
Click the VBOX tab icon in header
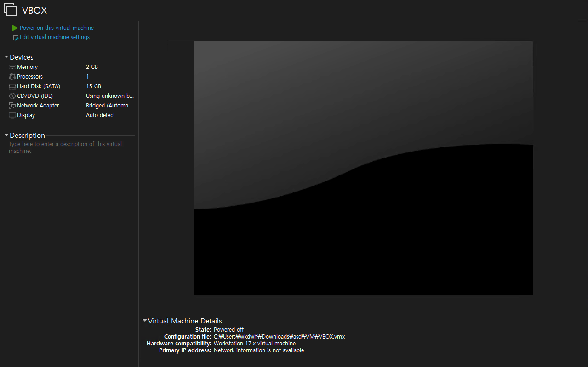[x=10, y=10]
